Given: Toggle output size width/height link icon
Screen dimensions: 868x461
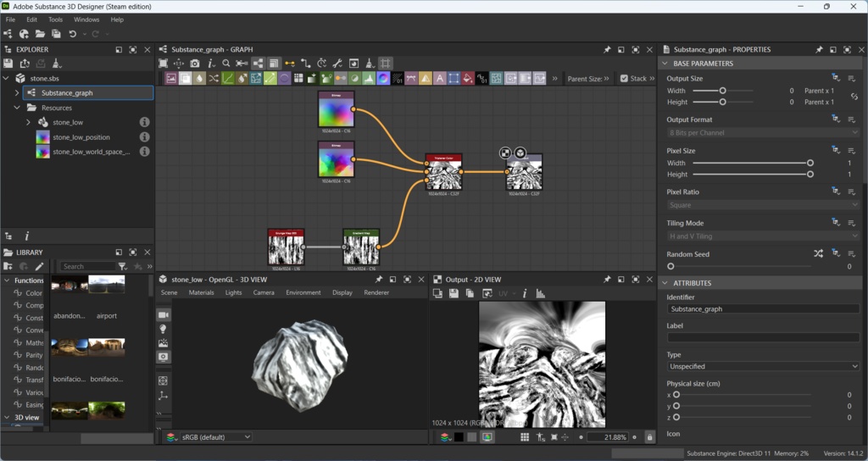Looking at the screenshot, I should pyautogui.click(x=854, y=97).
